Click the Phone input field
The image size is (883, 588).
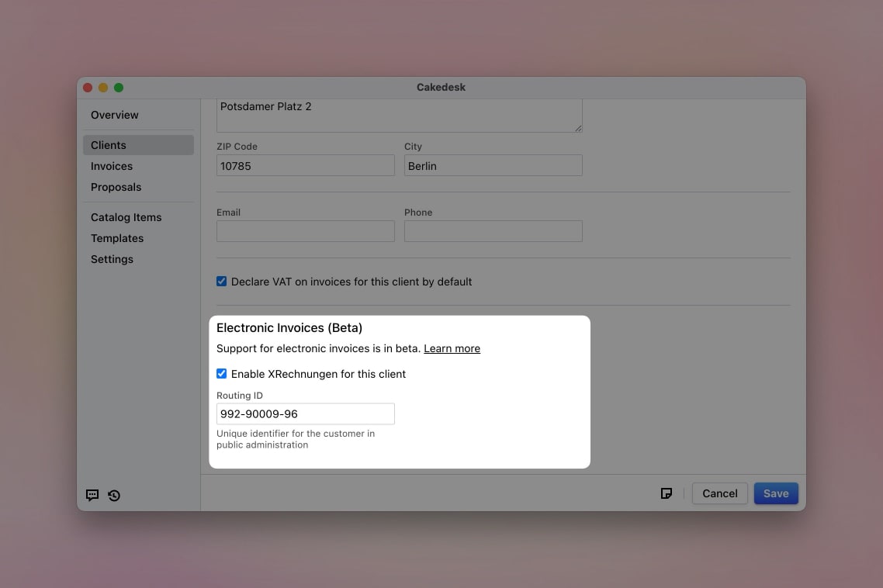coord(493,231)
